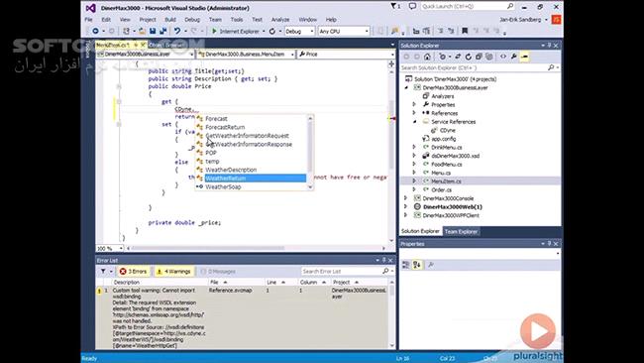Click the bookmark toolbar icon
Image resolution: width=644 pixels, height=363 pixels.
tap(465, 32)
